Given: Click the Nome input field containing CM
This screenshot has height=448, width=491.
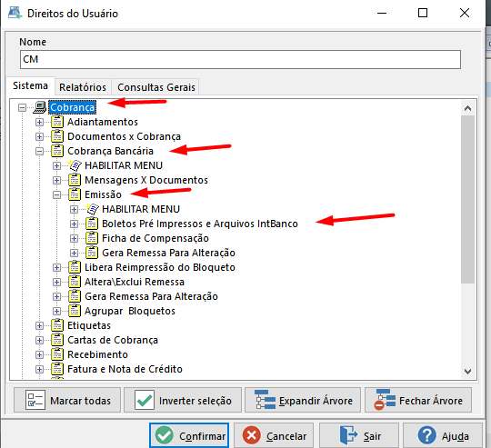Looking at the screenshot, I should point(240,59).
